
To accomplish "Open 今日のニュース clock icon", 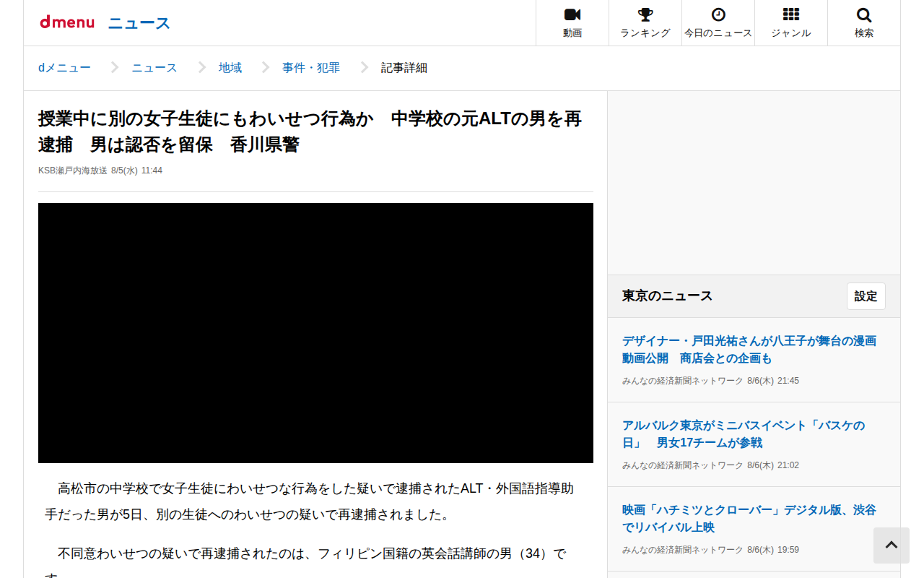I will [718, 15].
